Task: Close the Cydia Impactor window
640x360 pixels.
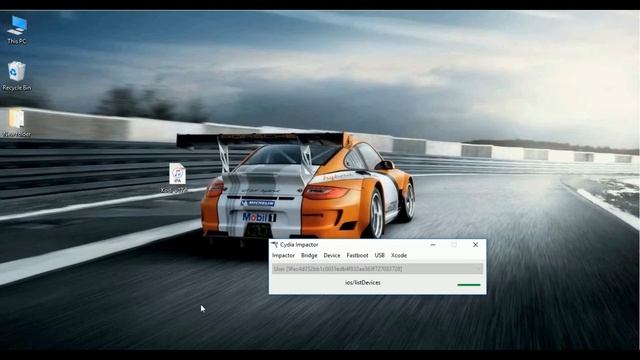Action: coord(475,245)
